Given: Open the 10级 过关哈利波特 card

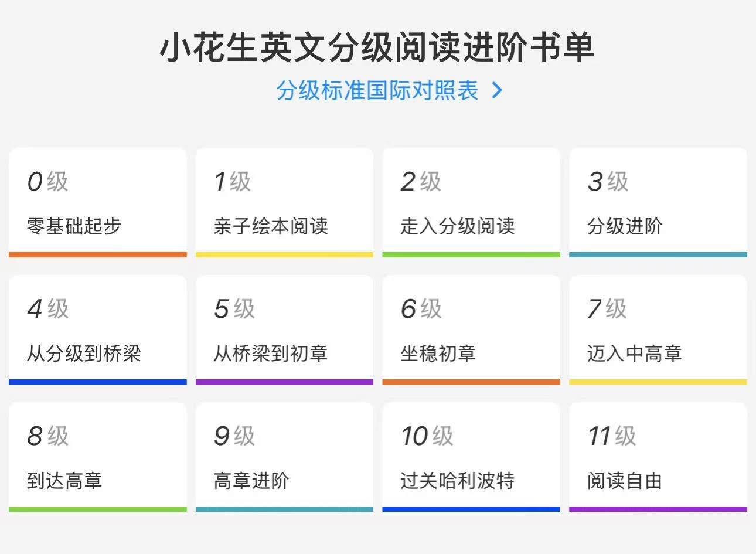Looking at the screenshot, I should [471, 457].
